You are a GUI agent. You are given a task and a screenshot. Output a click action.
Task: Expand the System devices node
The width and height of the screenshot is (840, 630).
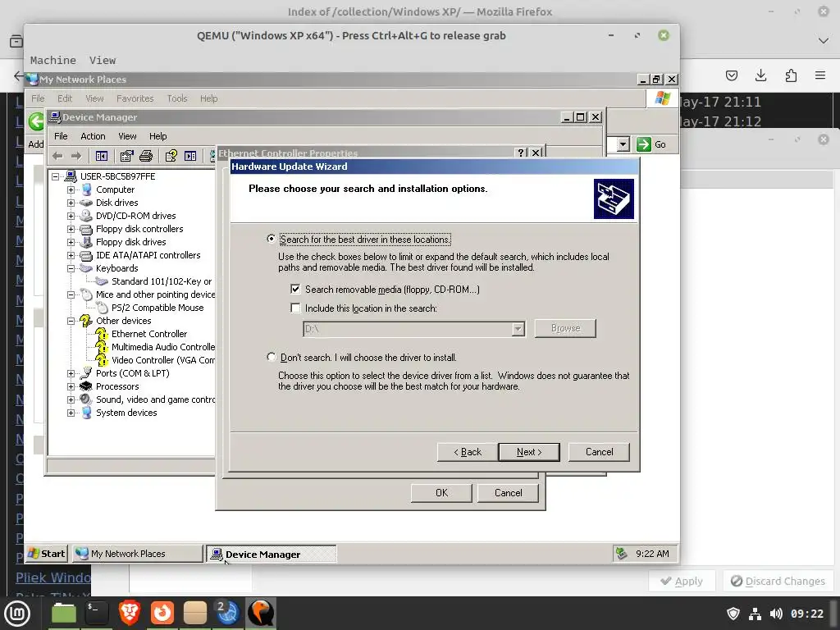point(71,413)
